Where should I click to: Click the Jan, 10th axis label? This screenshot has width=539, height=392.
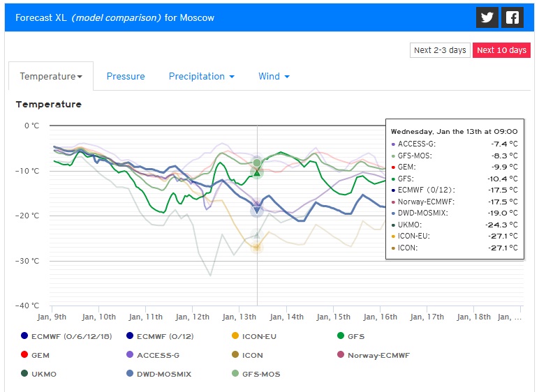click(98, 317)
